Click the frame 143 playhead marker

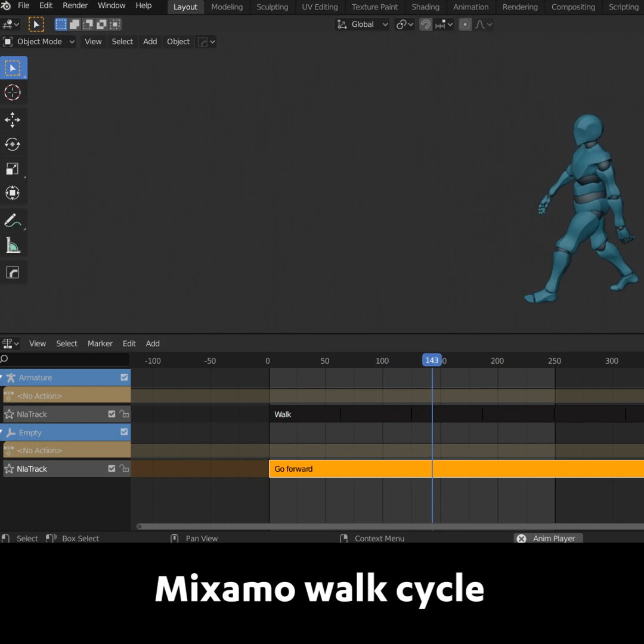432,360
